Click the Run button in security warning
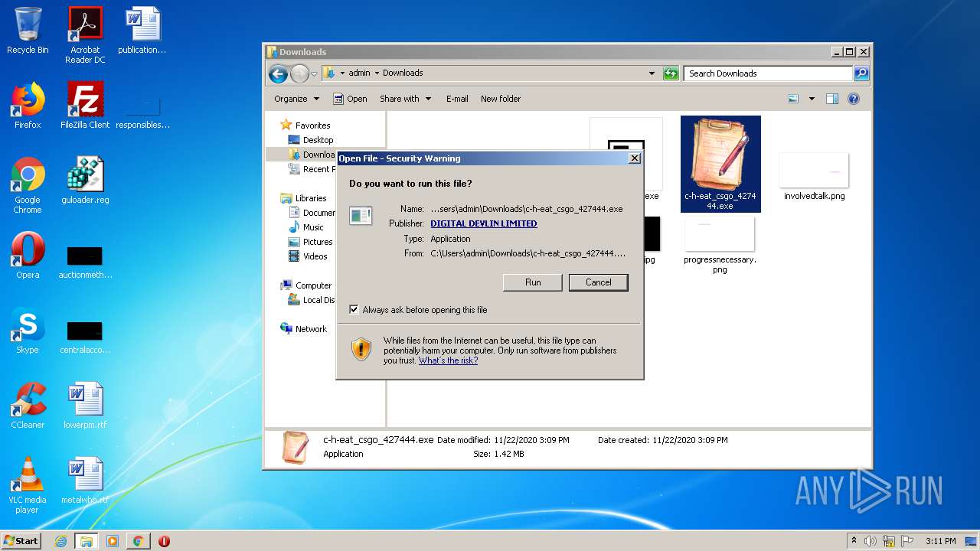980x551 pixels. (533, 282)
